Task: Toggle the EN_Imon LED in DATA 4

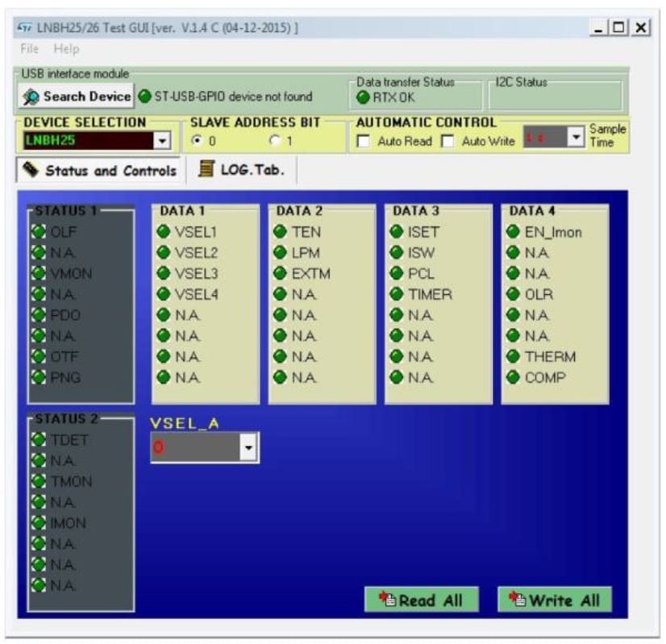Action: [513, 232]
